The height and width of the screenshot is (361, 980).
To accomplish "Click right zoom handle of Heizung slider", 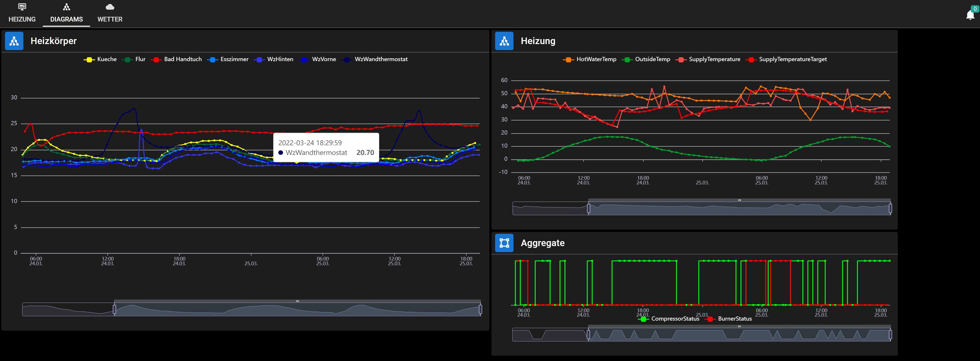I will point(890,208).
